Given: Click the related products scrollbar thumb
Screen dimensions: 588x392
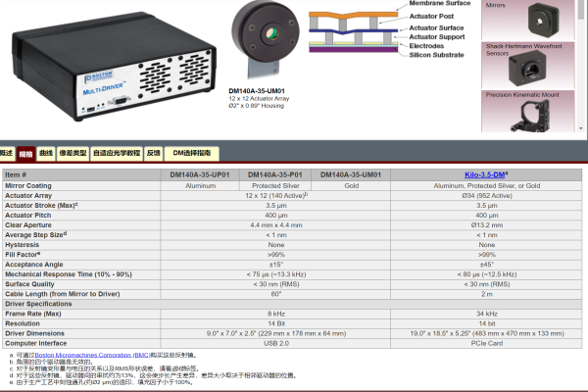Looking at the screenshot, I should coord(581,8).
